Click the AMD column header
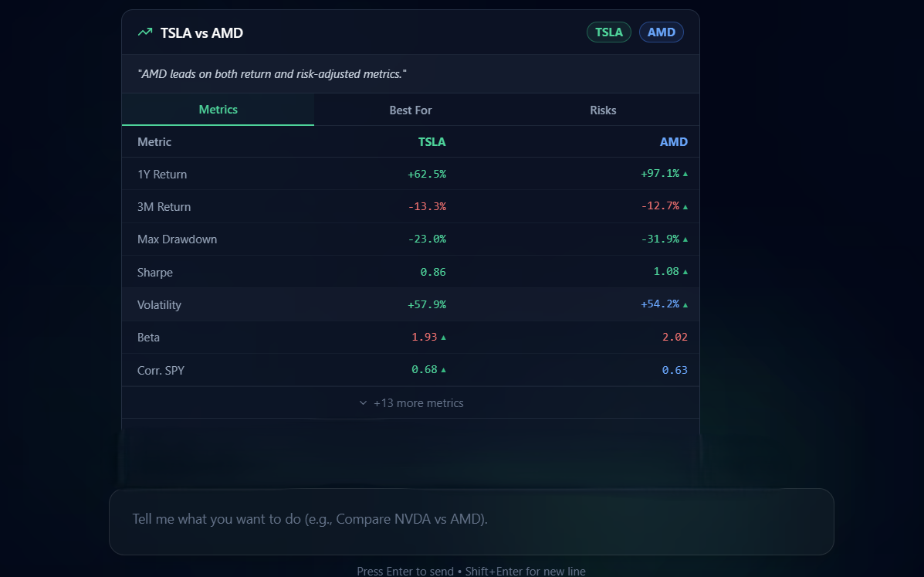This screenshot has width=924, height=577. pyautogui.click(x=674, y=142)
